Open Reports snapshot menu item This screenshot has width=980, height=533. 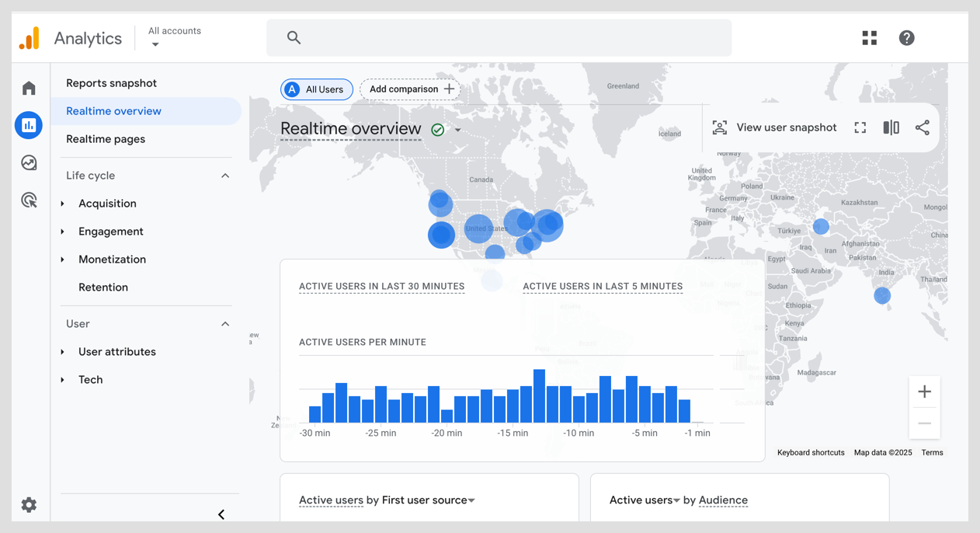pyautogui.click(x=111, y=83)
